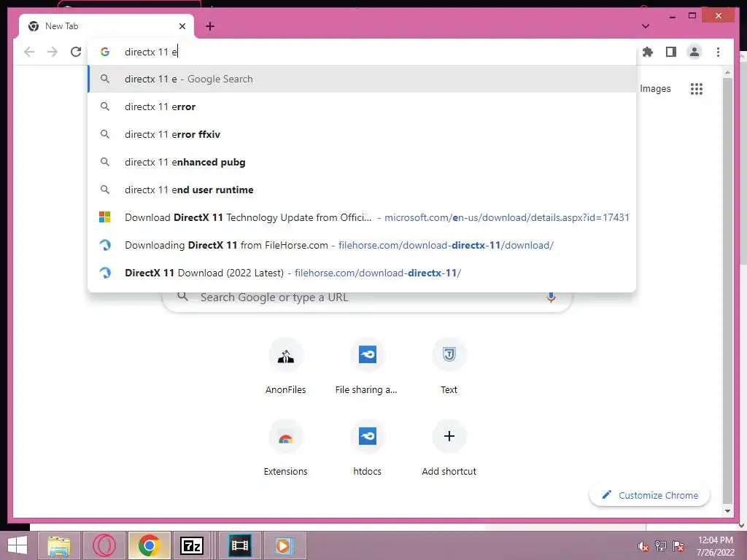
Task: Click the Customize Chrome button
Action: coord(649,495)
